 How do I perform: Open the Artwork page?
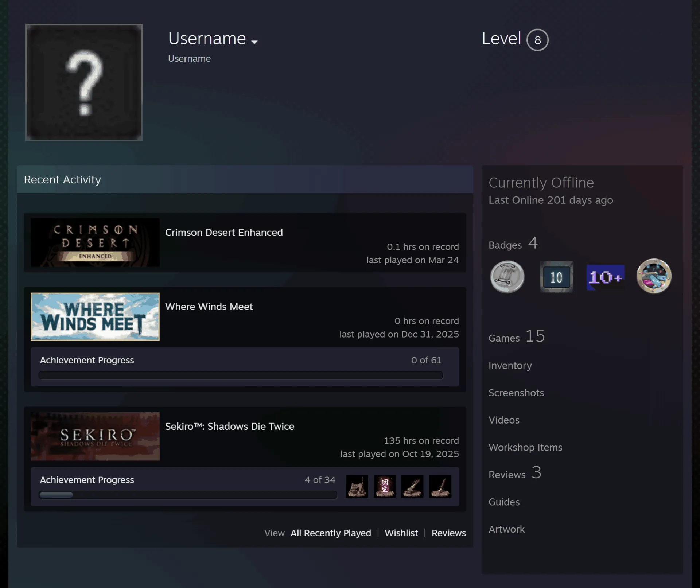pos(506,529)
